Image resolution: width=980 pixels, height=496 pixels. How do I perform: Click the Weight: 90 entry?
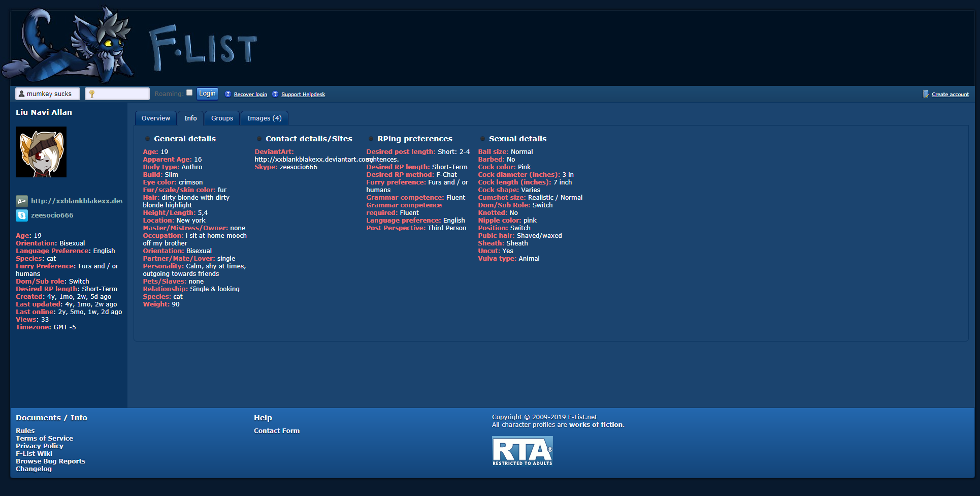click(161, 304)
